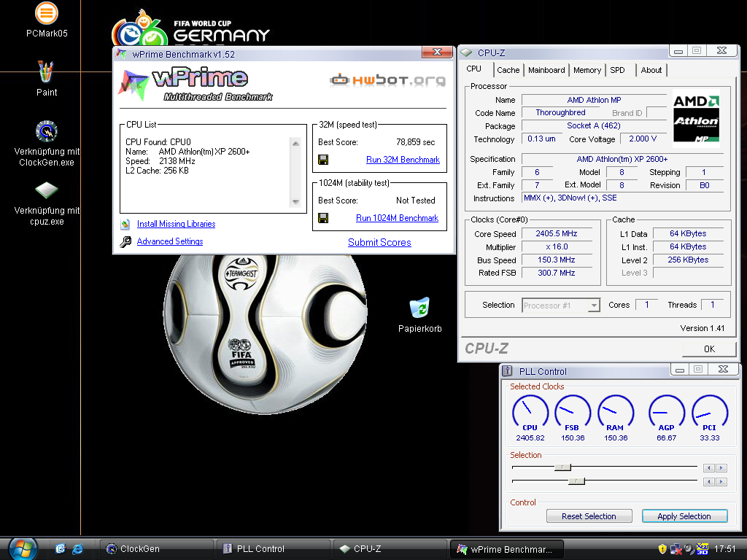Click the floppy save icon for 1024M score
The image size is (747, 560).
[x=323, y=218]
